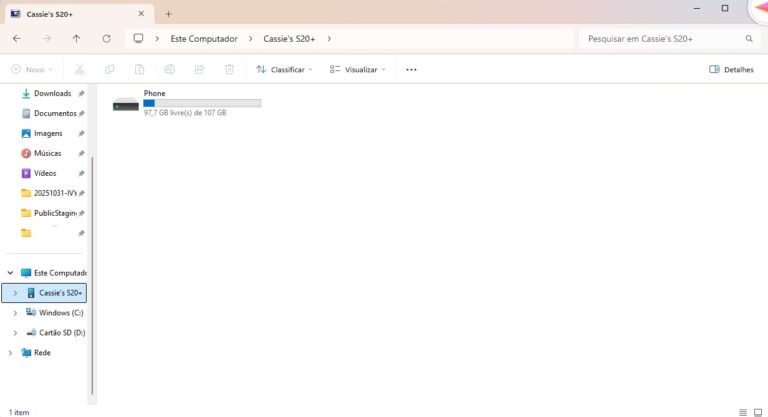Unpin Imagens using its pin icon
The height and width of the screenshot is (417, 768).
click(x=81, y=133)
